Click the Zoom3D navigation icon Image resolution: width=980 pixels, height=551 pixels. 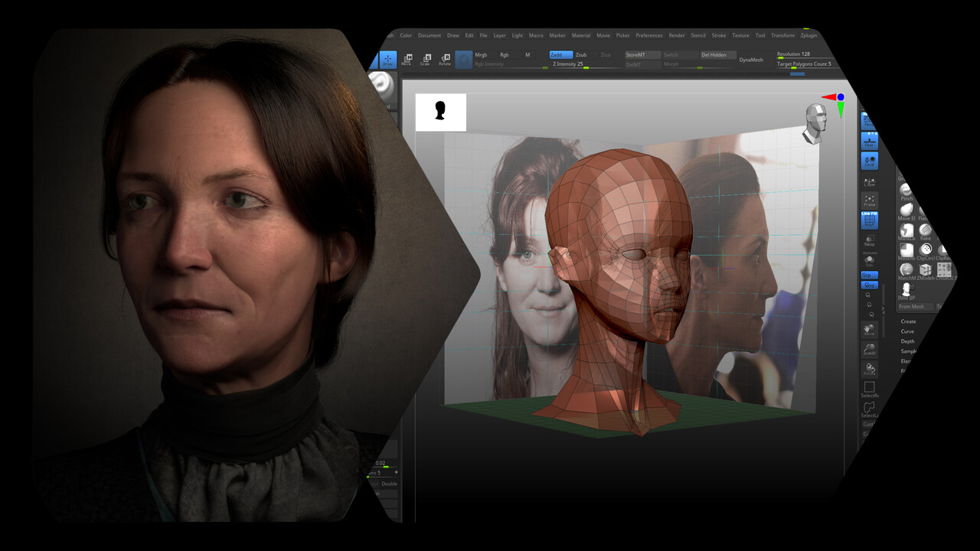(869, 349)
